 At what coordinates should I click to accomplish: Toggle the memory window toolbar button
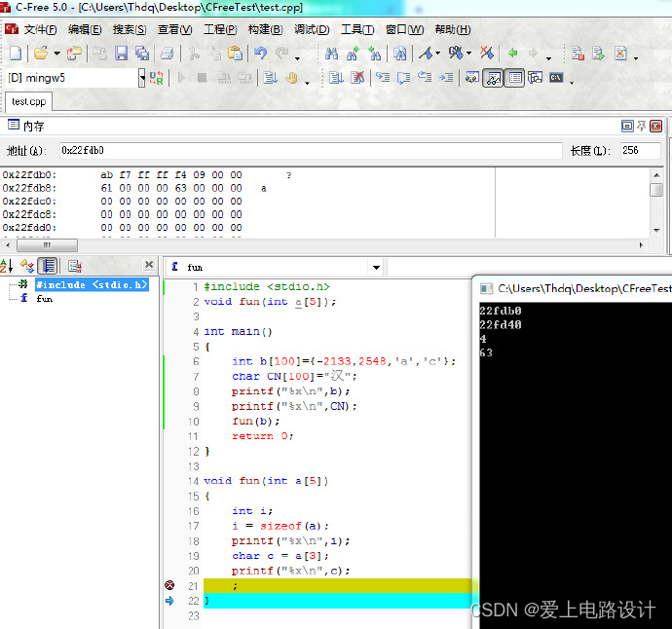click(515, 78)
